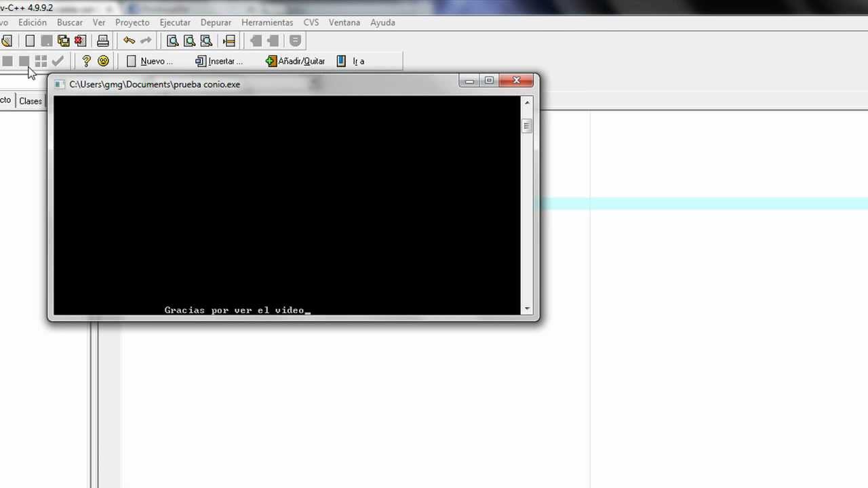Minimize the prueba conio.exe console window
This screenshot has height=488, width=868.
(469, 81)
